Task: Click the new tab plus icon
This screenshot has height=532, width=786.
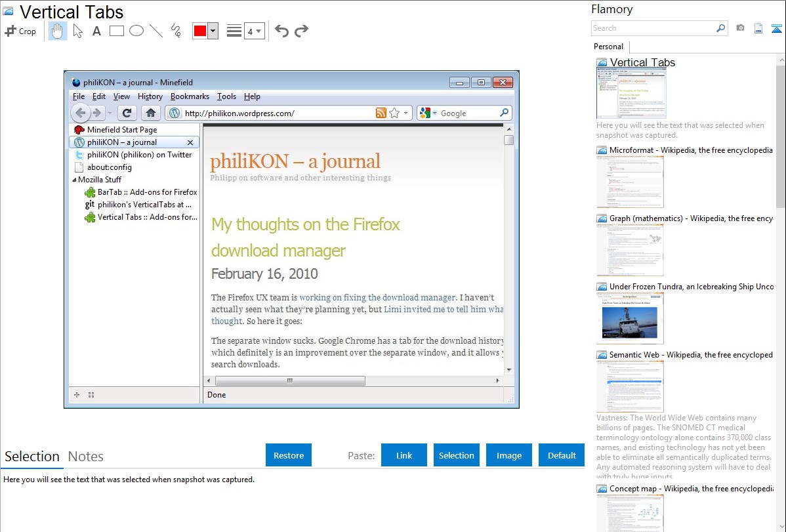Action: [x=77, y=395]
